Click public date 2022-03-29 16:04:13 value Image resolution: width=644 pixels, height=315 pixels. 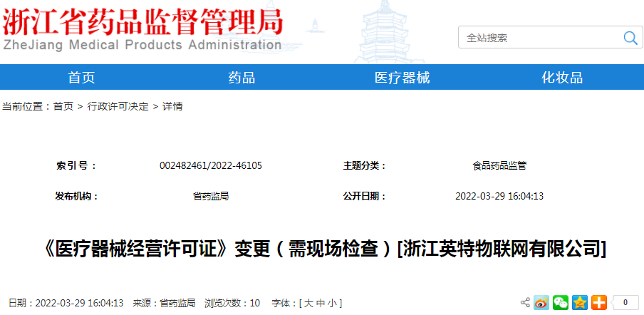[499, 196]
